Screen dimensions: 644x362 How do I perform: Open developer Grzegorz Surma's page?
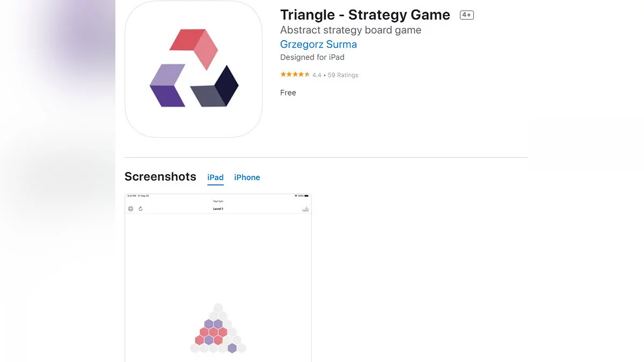click(318, 45)
